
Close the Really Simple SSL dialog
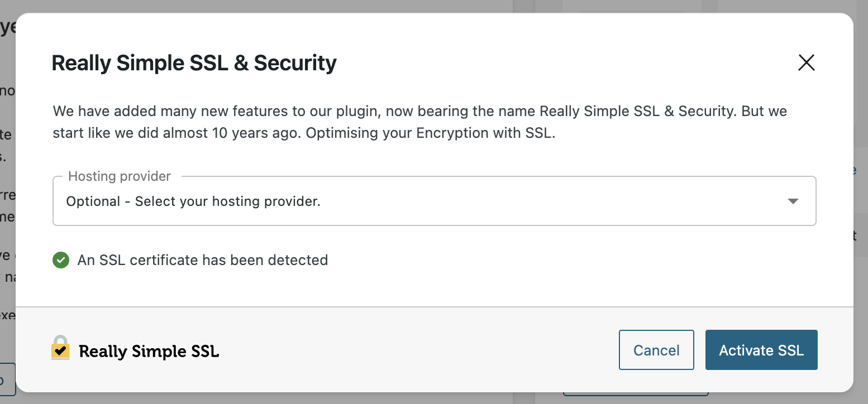coord(806,62)
